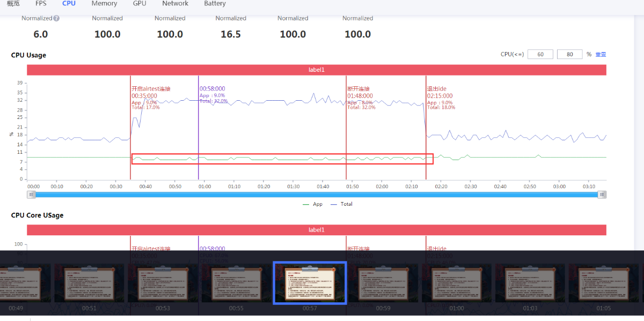Click the label1 bar above CPU Usage
644x321 pixels.
click(x=317, y=70)
